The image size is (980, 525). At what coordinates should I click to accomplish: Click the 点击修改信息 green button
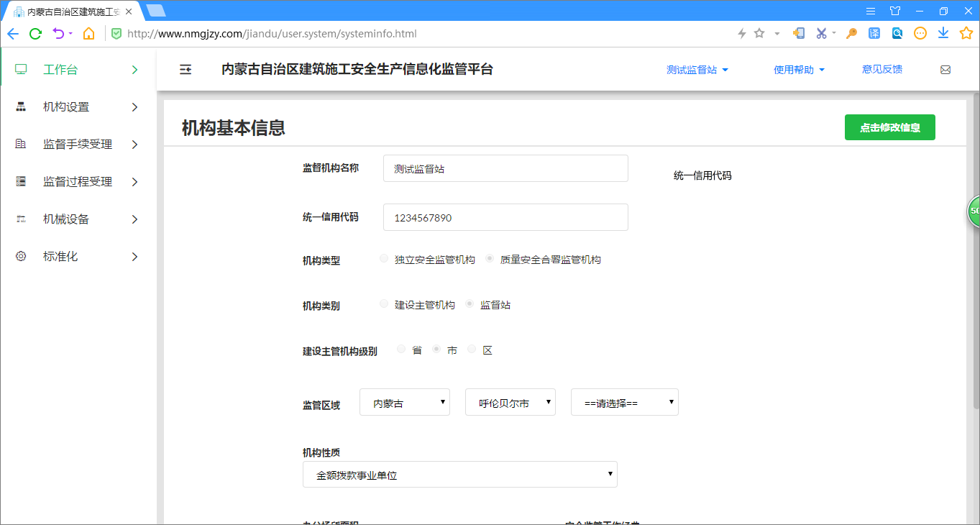(x=890, y=127)
